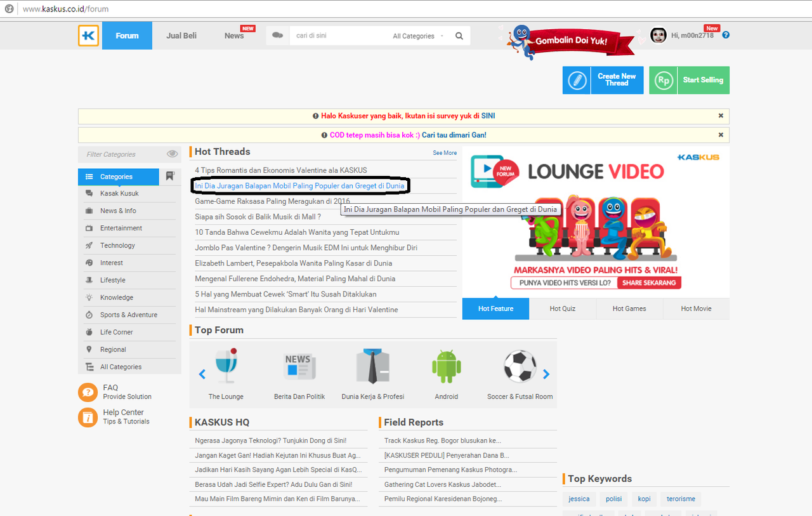Viewport: 812px width, 516px height.
Task: Click the Kasak Kusuk category icon
Action: (x=89, y=194)
